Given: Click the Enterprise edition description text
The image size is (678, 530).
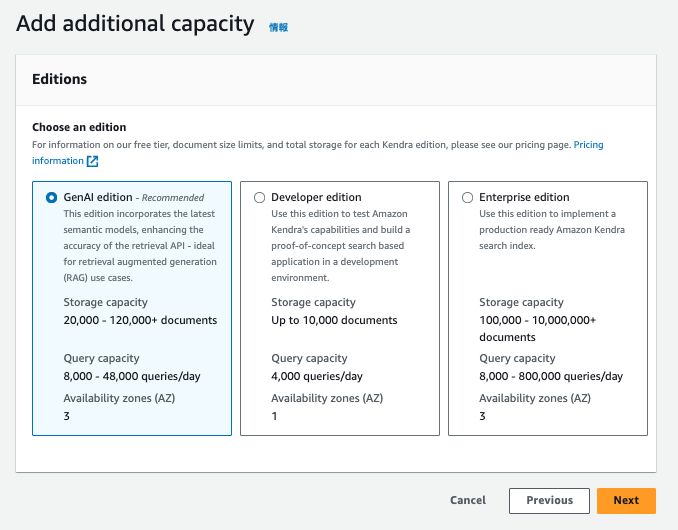Looking at the screenshot, I should (552, 230).
